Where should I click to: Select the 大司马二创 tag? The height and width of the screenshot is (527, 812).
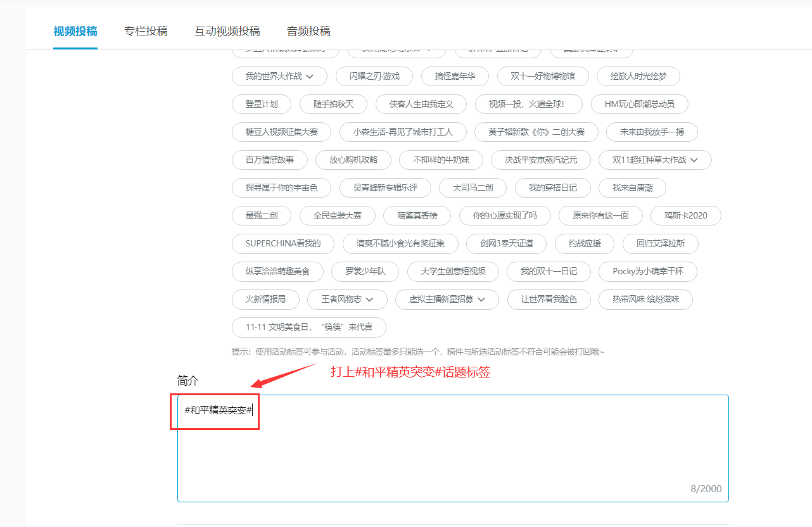(x=473, y=187)
